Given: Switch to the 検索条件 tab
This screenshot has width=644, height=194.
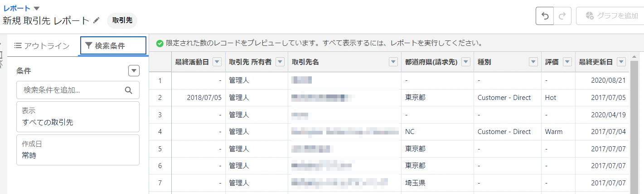Looking at the screenshot, I should point(113,45).
